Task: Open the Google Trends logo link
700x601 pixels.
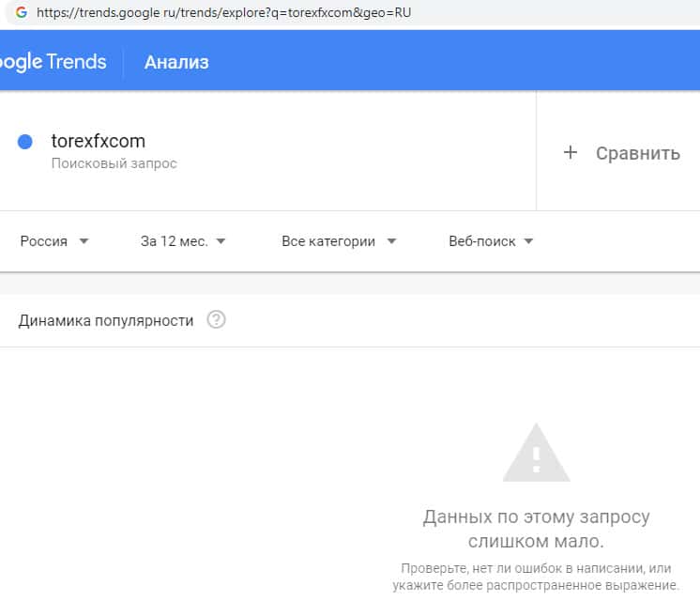Action: 53,62
